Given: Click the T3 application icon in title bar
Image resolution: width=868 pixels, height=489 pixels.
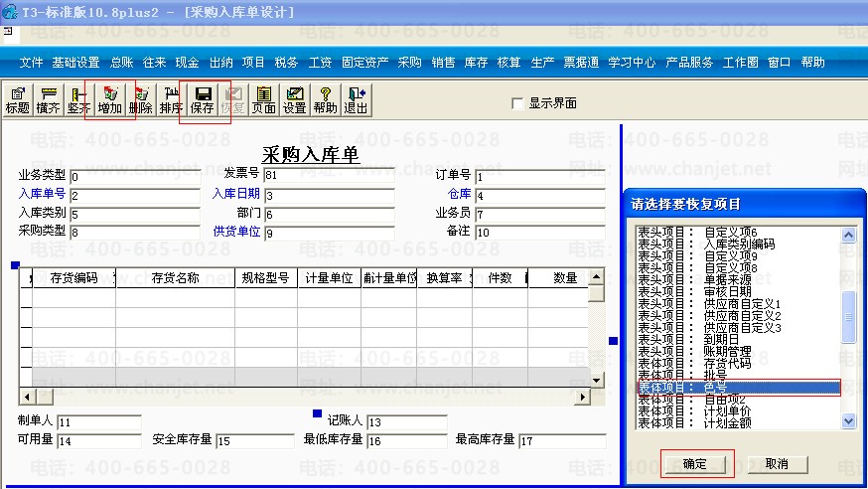Looking at the screenshot, I should pos(10,11).
